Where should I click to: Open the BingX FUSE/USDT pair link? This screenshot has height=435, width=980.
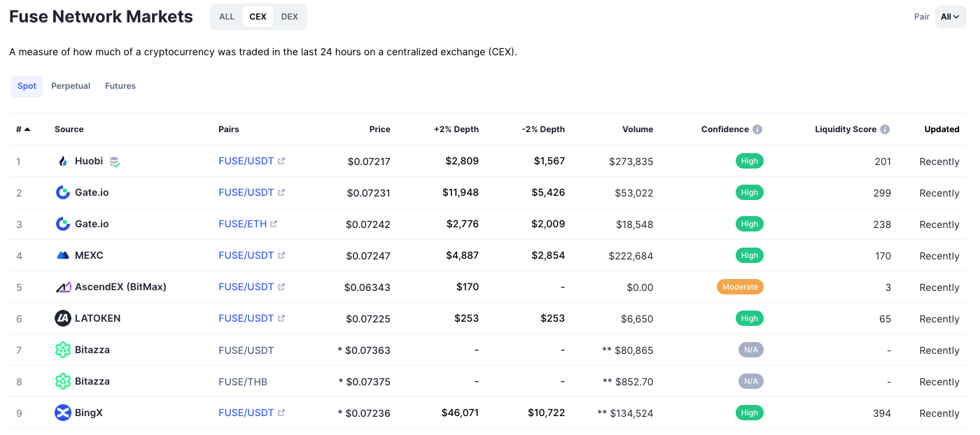(x=246, y=413)
